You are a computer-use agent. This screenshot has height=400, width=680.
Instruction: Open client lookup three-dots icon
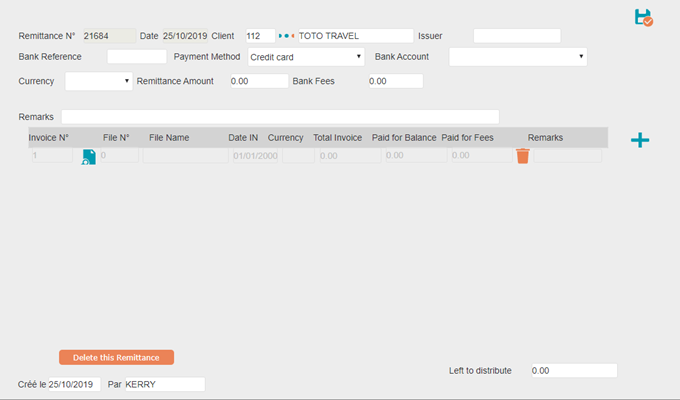(x=286, y=36)
